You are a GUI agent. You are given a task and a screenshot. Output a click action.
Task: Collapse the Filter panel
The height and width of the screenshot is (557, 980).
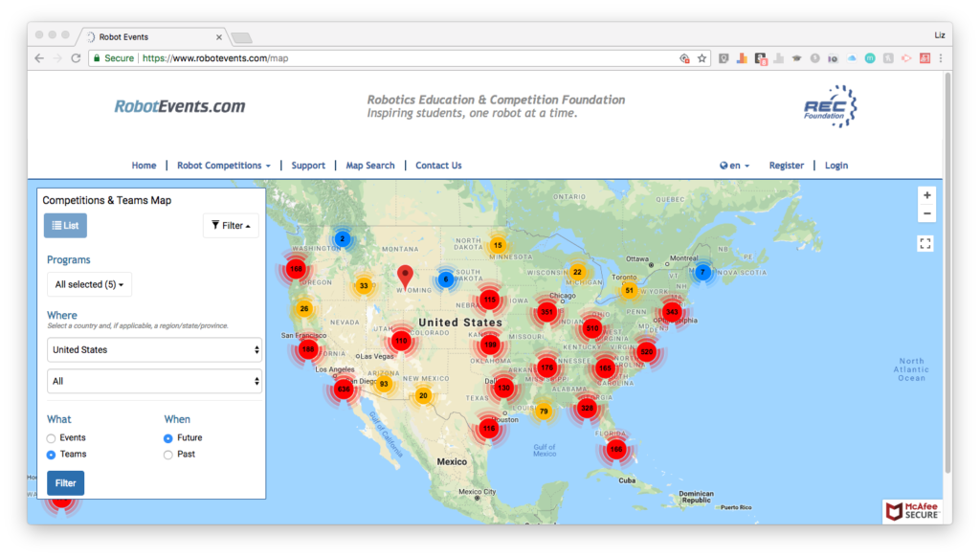coord(231,225)
